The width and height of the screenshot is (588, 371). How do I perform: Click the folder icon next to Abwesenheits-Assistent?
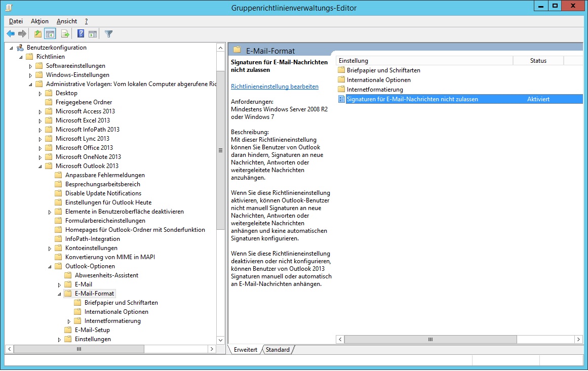pyautogui.click(x=68, y=275)
